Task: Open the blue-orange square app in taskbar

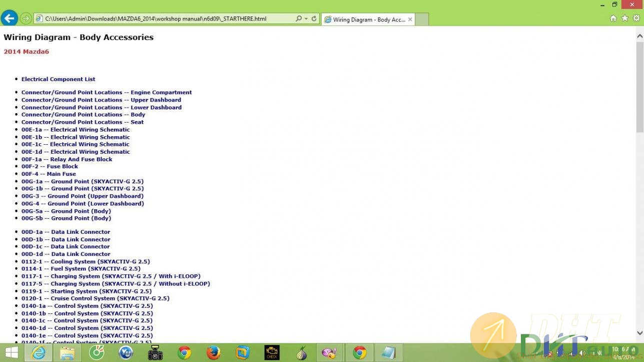Action: click(243, 352)
